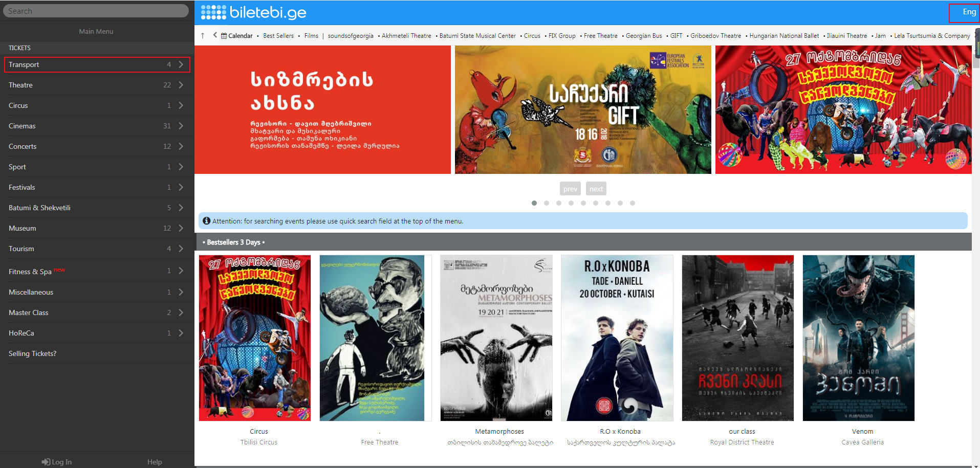Screen dimensions: 980x468
Task: Click the Log In icon
Action: pyautogui.click(x=46, y=462)
